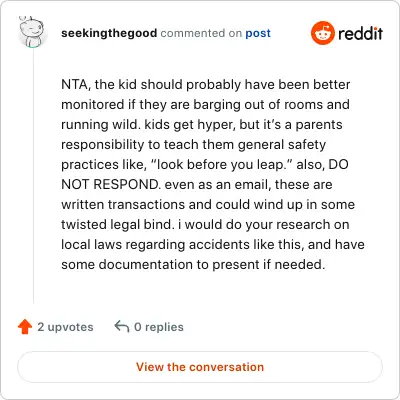Click the reply arrow icon
The height and width of the screenshot is (400, 400).
tap(122, 327)
